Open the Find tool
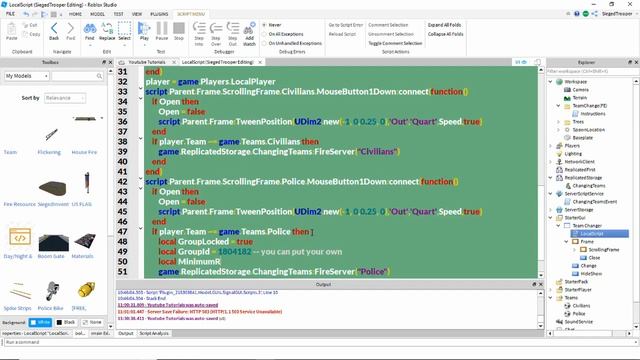 (x=90, y=31)
